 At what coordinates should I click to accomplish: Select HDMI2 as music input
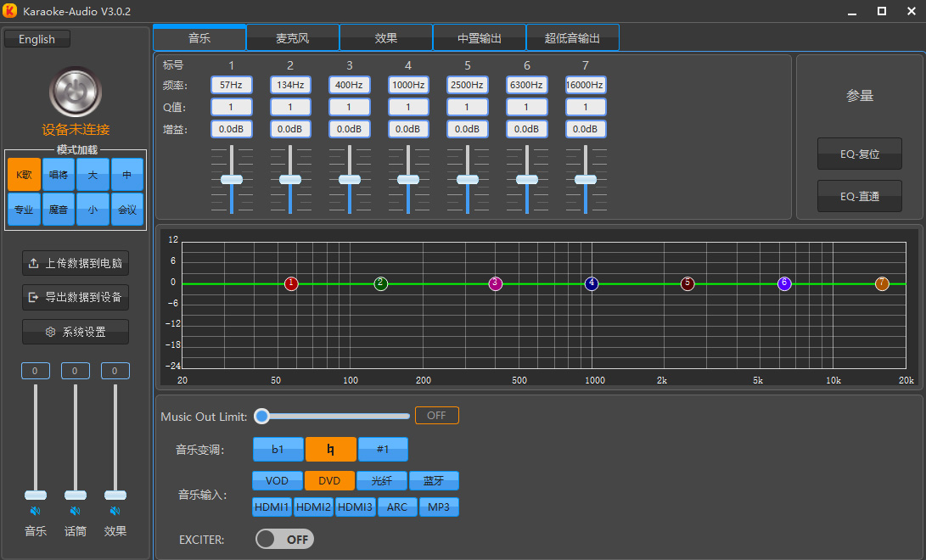pyautogui.click(x=314, y=507)
